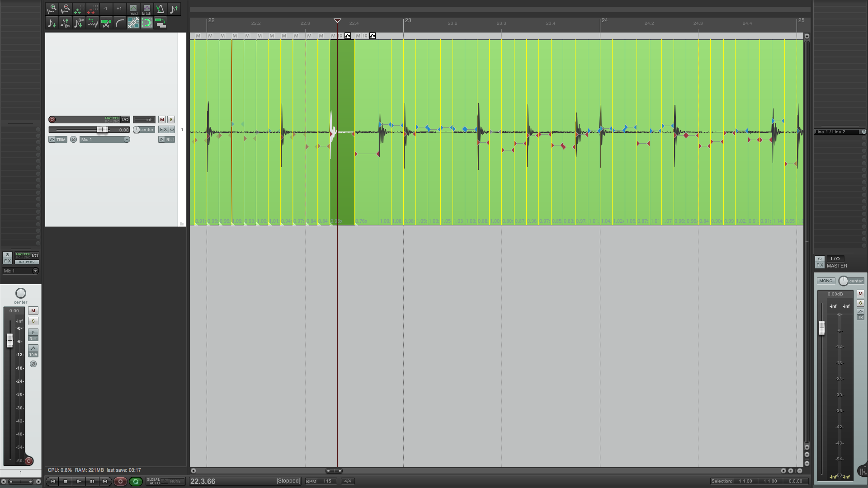Click the move items to tracks icon
Viewport: 868px width, 488px height.
[x=160, y=23]
